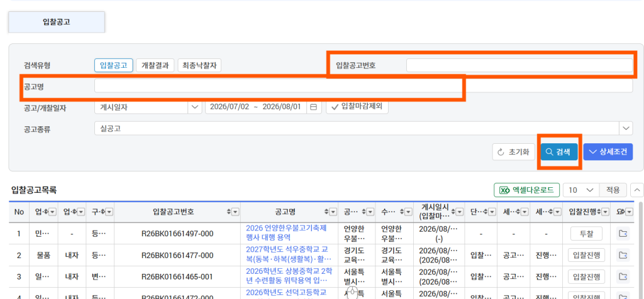Open filter dropdown of 게시일시 column
This screenshot has height=299, width=644.
coord(460,212)
